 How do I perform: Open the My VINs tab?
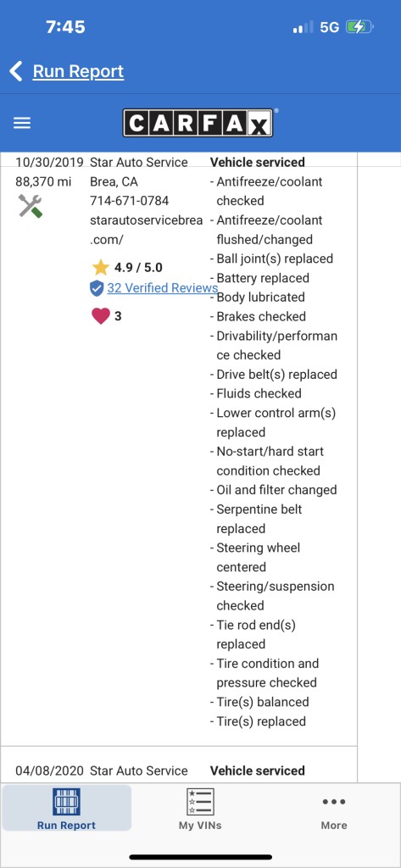(x=200, y=809)
